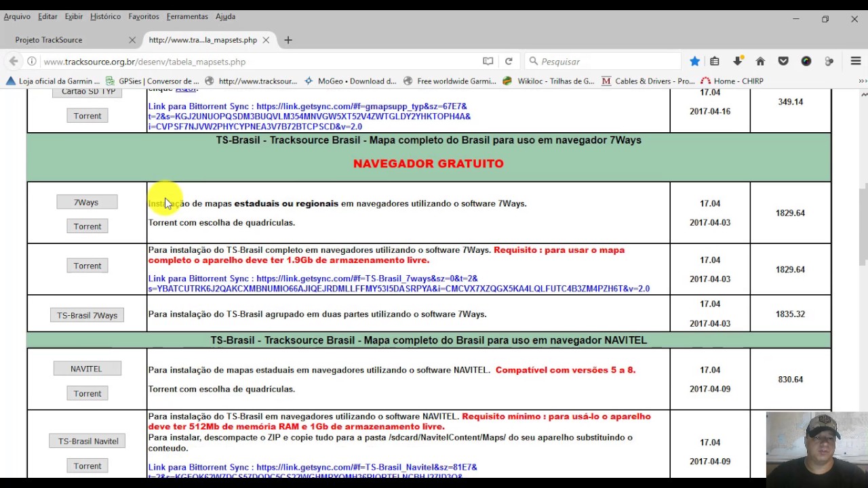
Task: Click Torrent button below NAVITEL button
Action: [87, 393]
